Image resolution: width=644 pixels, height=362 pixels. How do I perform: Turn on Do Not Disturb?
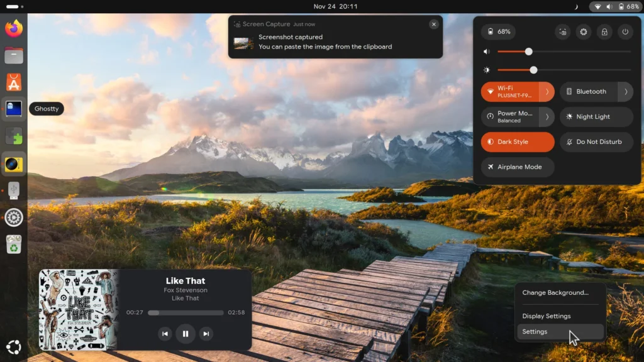pyautogui.click(x=596, y=142)
